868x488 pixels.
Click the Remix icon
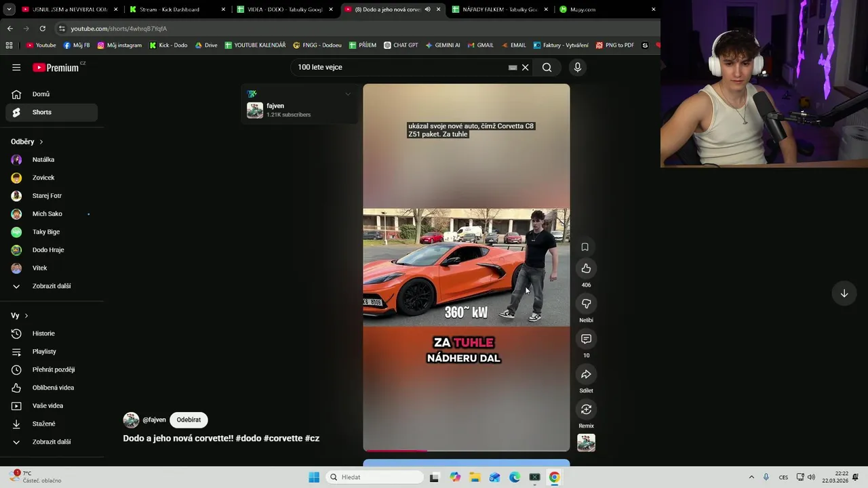click(586, 409)
